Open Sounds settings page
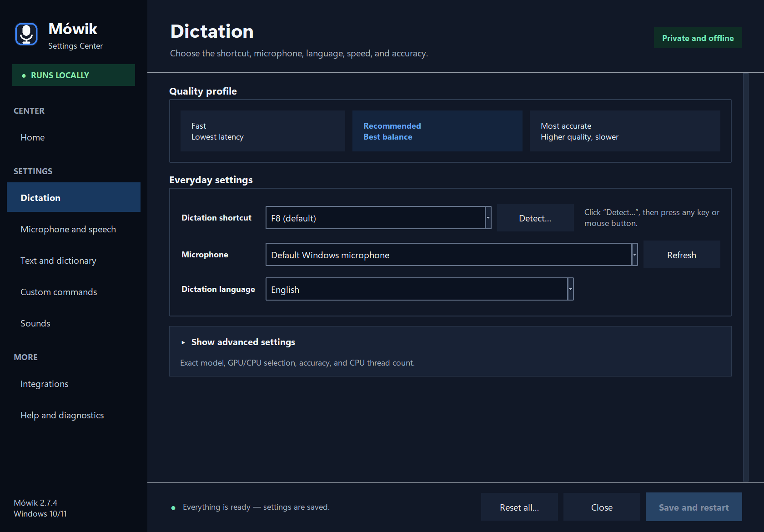The height and width of the screenshot is (532, 764). (74, 323)
